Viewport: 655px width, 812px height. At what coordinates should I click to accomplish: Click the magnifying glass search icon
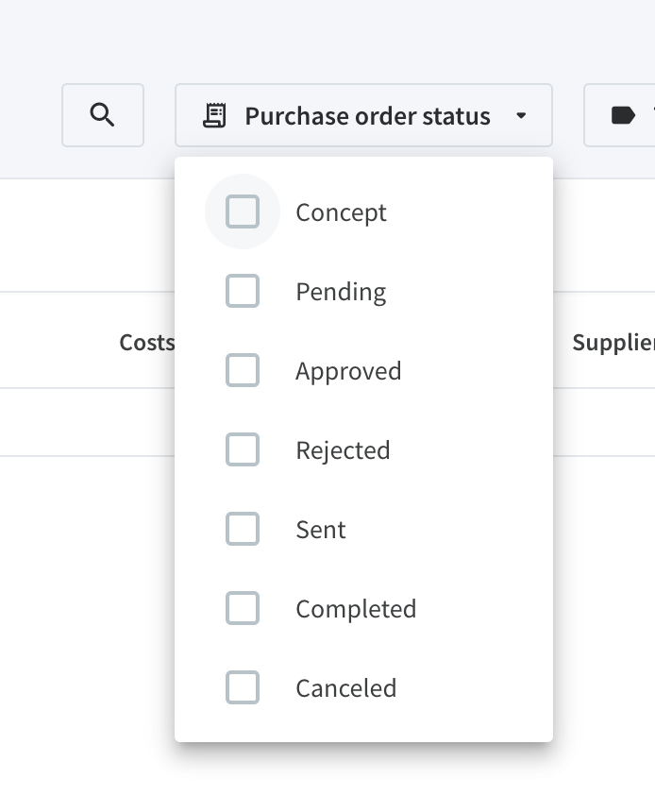[103, 115]
